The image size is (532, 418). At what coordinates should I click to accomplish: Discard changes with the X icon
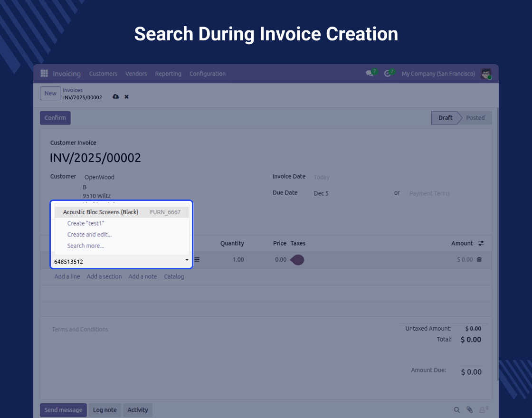point(127,97)
